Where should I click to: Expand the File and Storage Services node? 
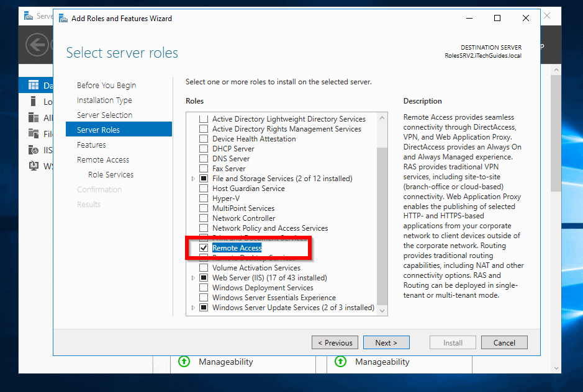(192, 178)
